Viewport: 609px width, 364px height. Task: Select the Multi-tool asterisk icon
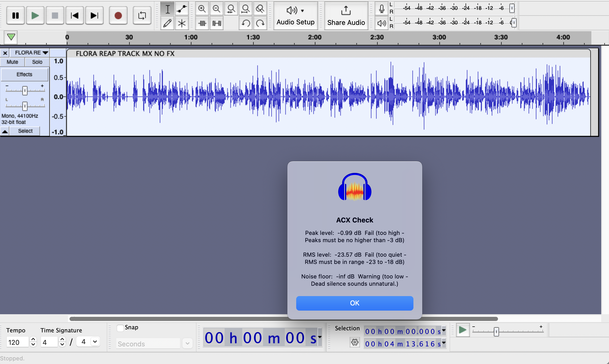182,23
